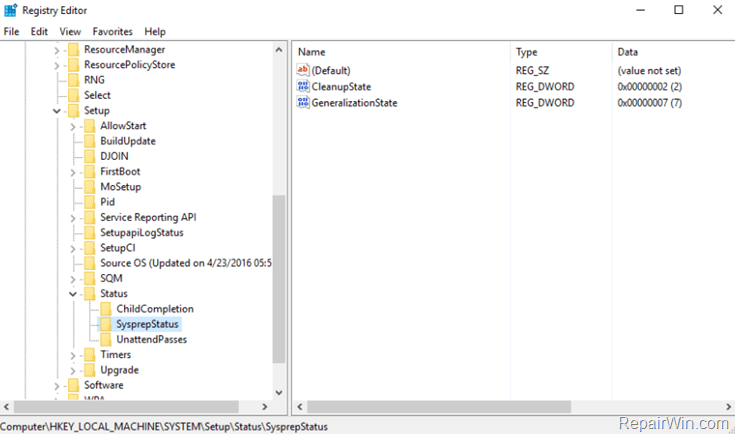735x434 pixels.
Task: Expand the AllowStart key
Action: point(73,127)
